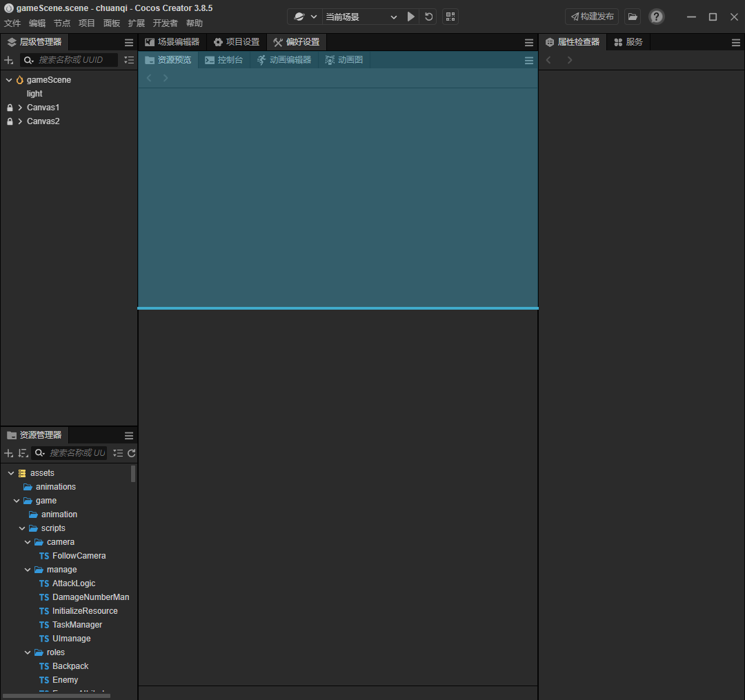Image resolution: width=745 pixels, height=700 pixels.
Task: Switch to the 属性检查器 tab
Action: click(573, 42)
